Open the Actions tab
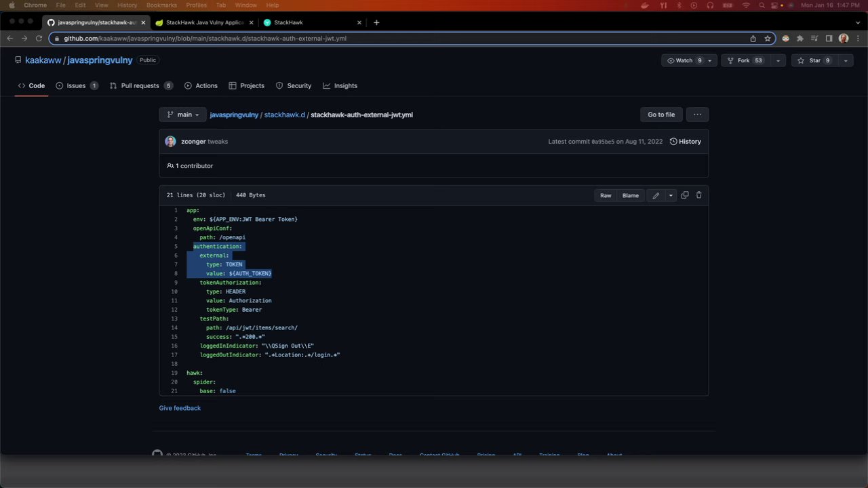 coord(201,86)
